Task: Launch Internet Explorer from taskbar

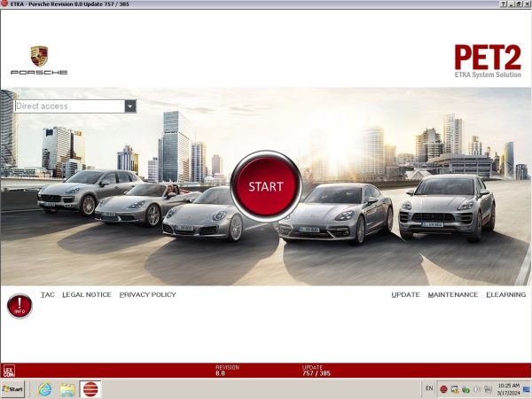Action: (x=44, y=389)
